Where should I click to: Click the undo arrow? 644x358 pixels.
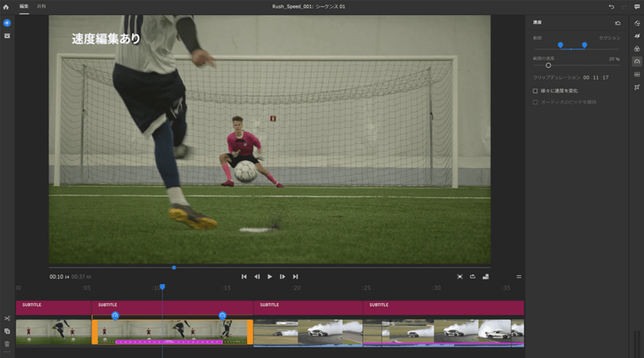(611, 6)
